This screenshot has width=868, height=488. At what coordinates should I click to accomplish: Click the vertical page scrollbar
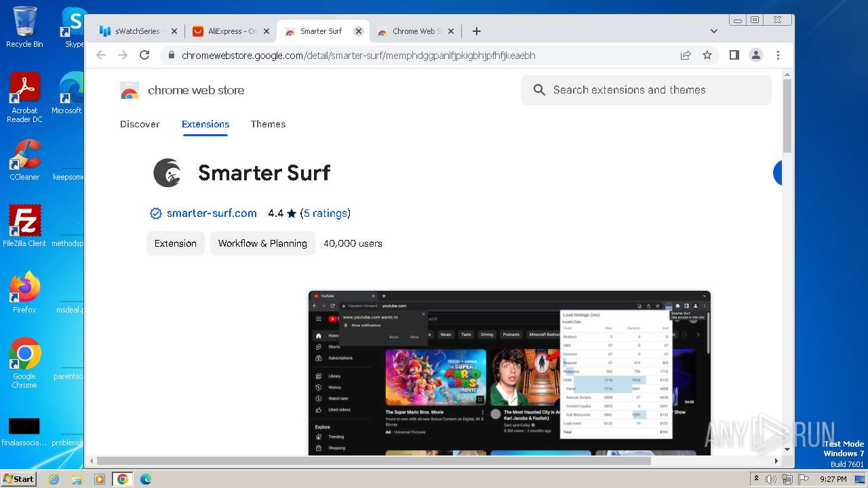point(787,115)
